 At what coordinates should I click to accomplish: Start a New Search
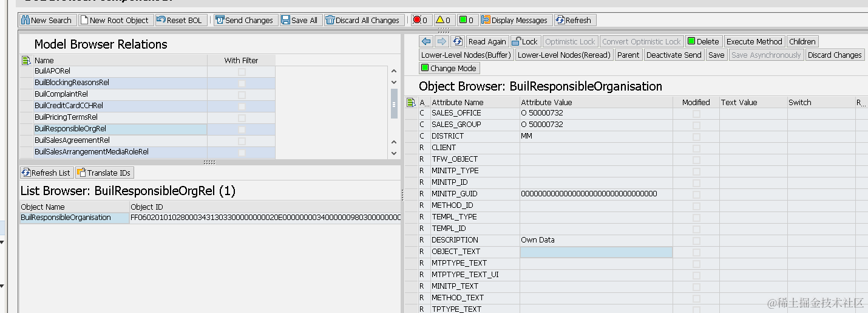point(47,20)
